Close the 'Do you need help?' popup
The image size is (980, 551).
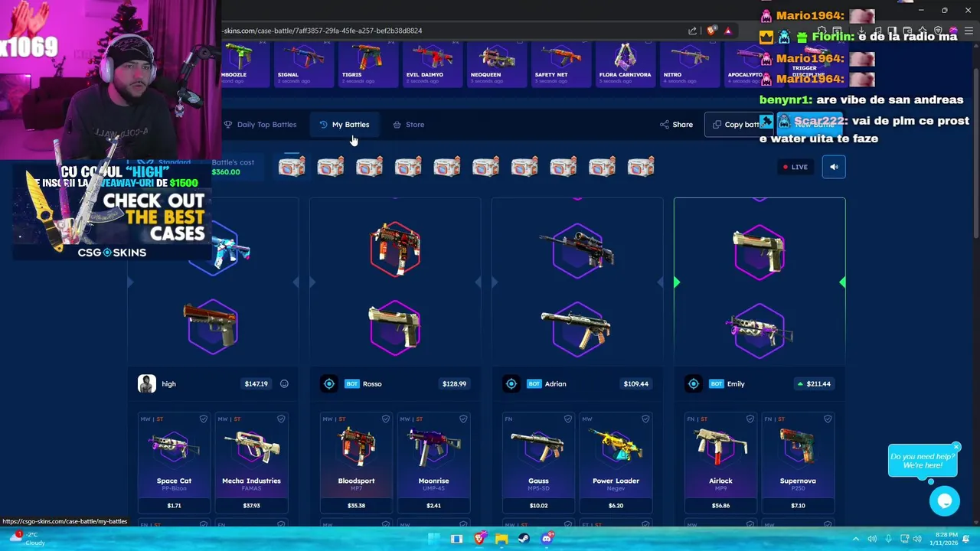pyautogui.click(x=956, y=446)
